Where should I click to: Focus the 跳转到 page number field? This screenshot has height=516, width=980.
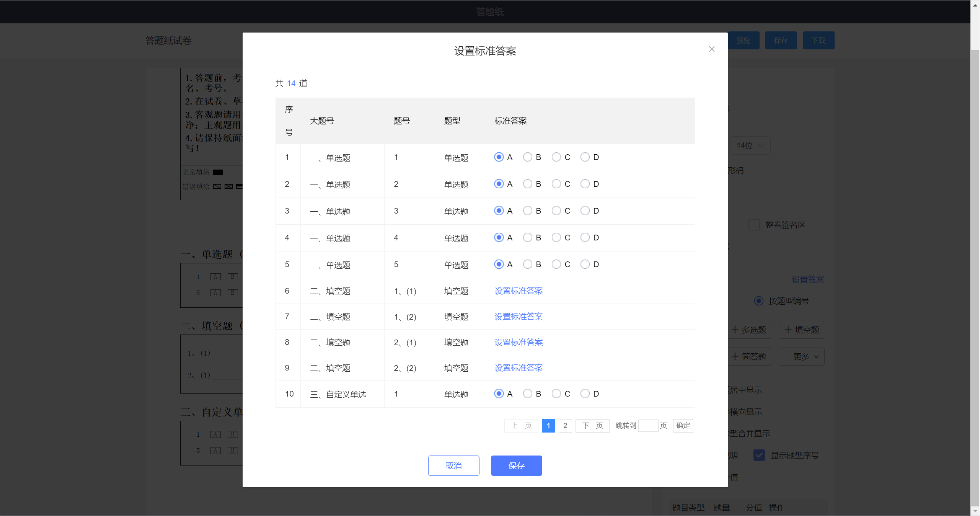648,426
